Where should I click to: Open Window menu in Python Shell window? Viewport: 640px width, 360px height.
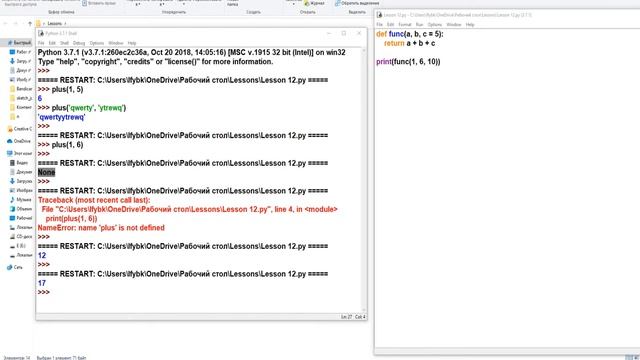pos(116,43)
